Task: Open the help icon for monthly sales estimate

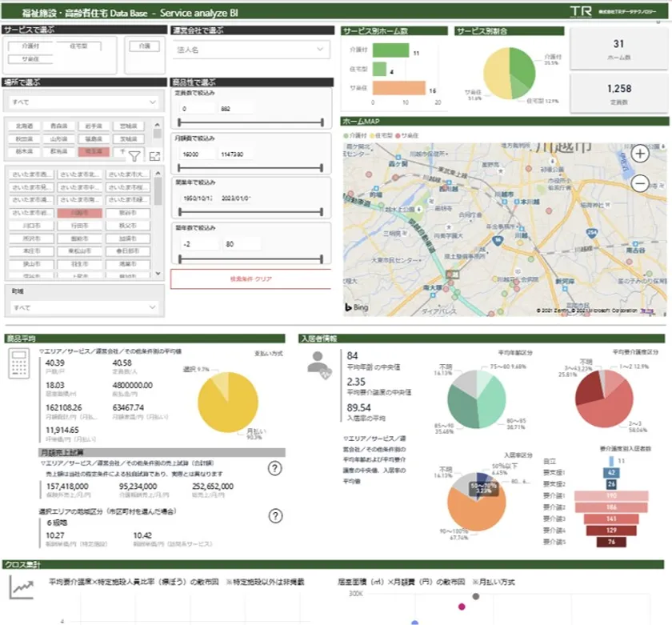Action: pos(274,468)
